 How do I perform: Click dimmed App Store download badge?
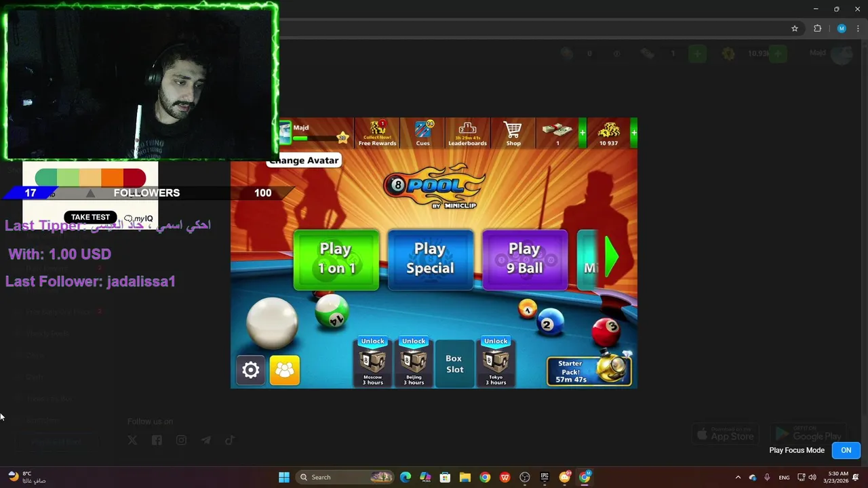click(x=726, y=434)
